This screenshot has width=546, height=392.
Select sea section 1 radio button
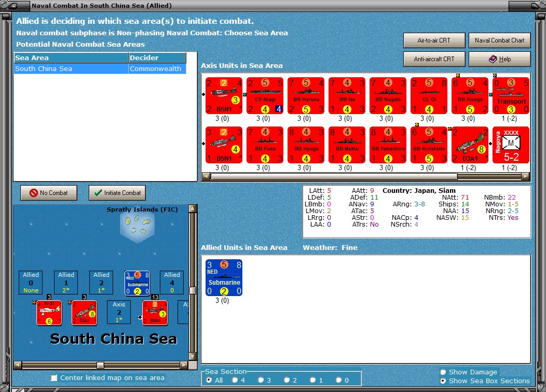point(312,380)
